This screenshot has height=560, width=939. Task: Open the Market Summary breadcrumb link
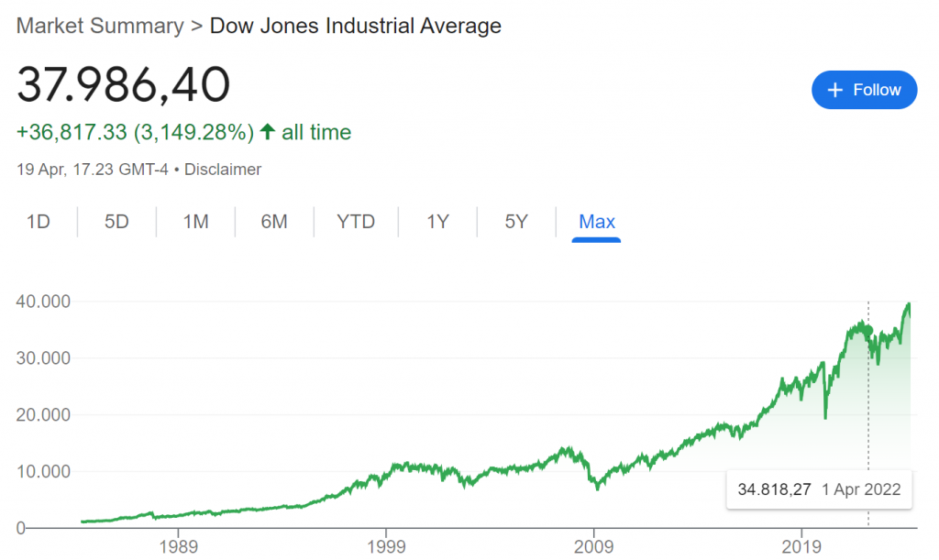100,26
